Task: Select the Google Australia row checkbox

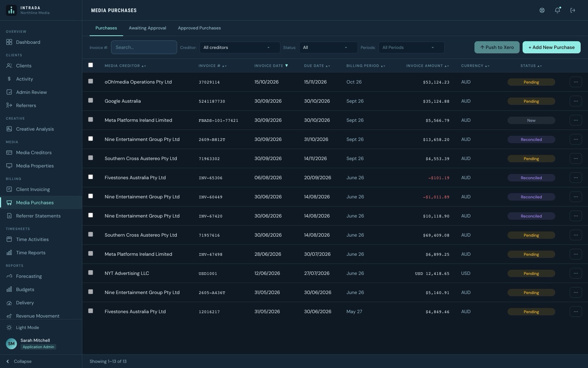Action: pos(91,100)
